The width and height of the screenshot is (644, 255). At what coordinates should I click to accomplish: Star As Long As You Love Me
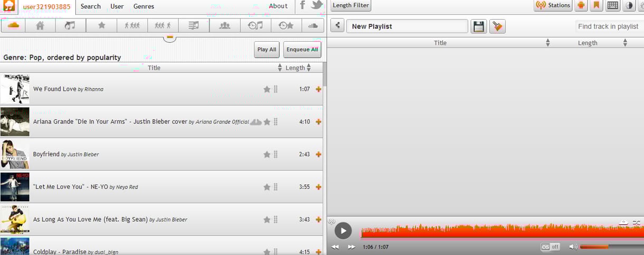(267, 220)
